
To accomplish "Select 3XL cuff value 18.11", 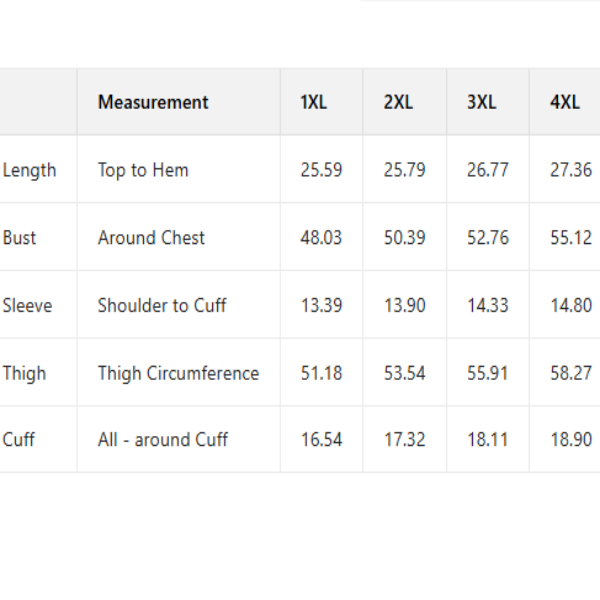I will pos(487,439).
